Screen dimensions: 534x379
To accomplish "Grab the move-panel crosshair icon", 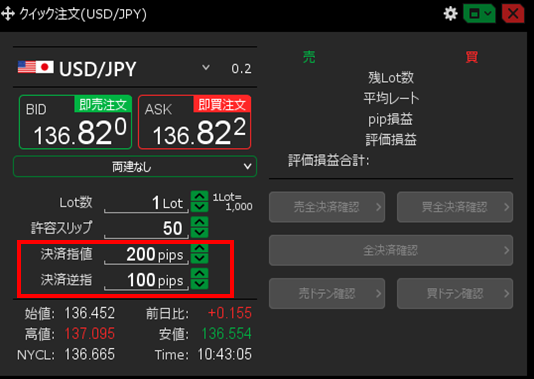I will 8,14.
